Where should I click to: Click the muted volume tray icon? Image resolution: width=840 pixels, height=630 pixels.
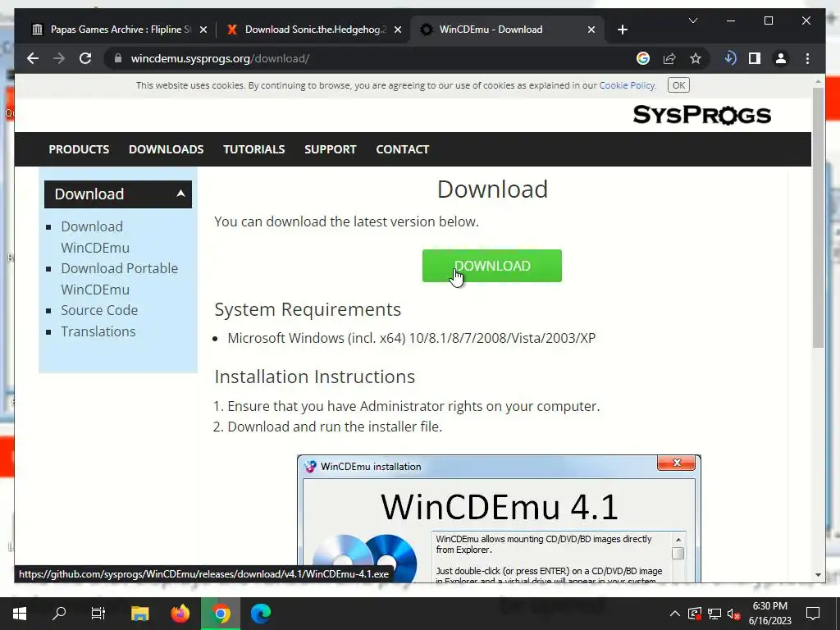point(734,614)
